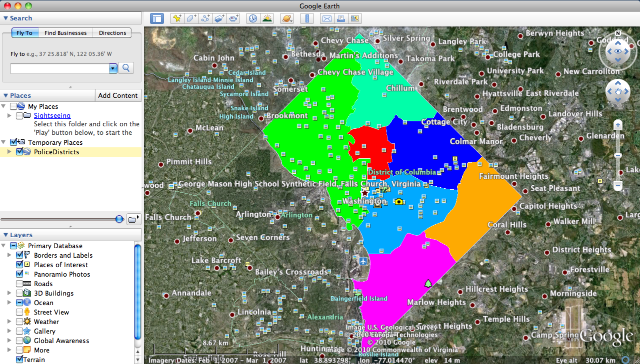Switch to the Directions tab
640x364 pixels.
tap(112, 33)
